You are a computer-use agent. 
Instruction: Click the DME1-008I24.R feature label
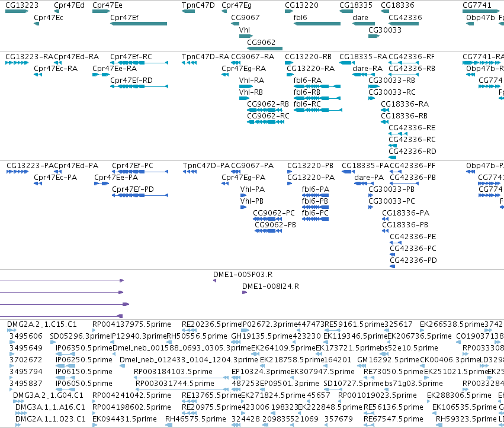coord(271,287)
